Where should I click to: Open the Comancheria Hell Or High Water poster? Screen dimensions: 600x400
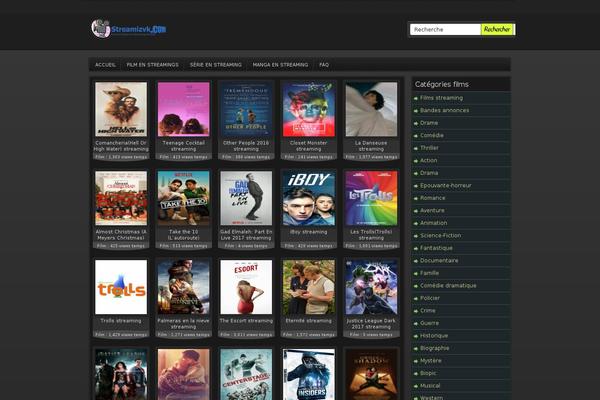[x=121, y=109]
